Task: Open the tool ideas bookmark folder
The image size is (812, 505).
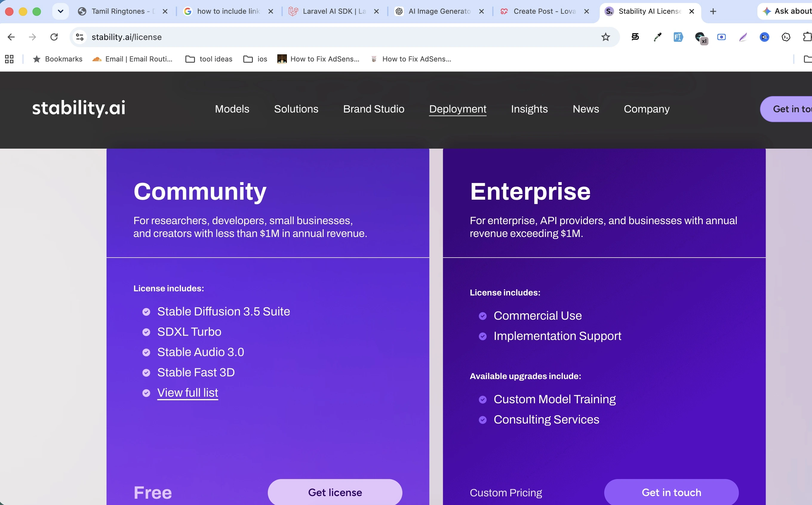Action: [x=209, y=59]
